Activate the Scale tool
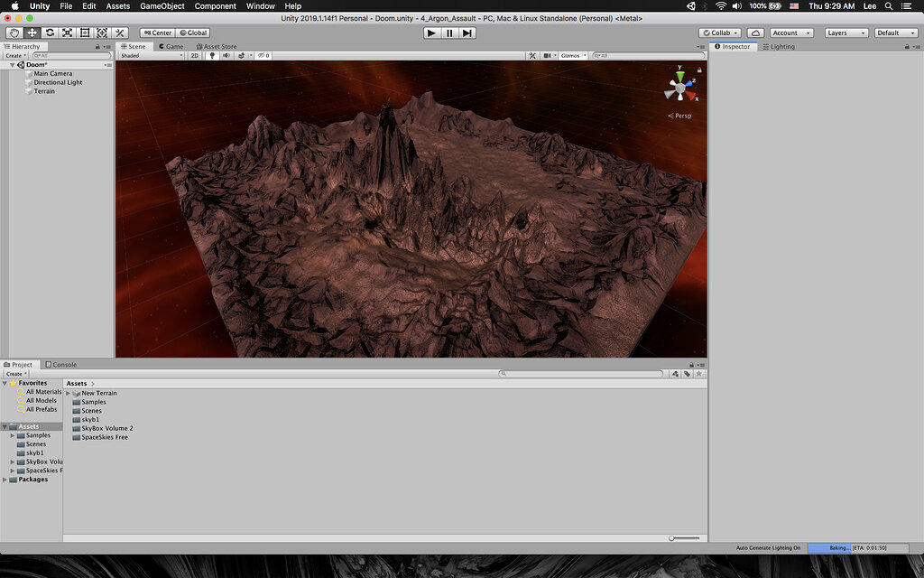924x578 pixels. click(x=68, y=32)
